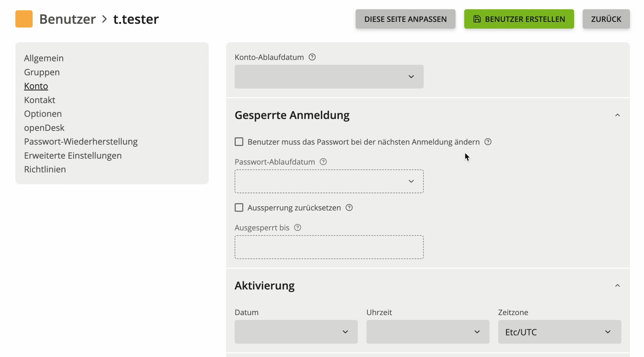Image resolution: width=644 pixels, height=357 pixels.
Task: Switch to the Gruppen section
Action: (42, 72)
